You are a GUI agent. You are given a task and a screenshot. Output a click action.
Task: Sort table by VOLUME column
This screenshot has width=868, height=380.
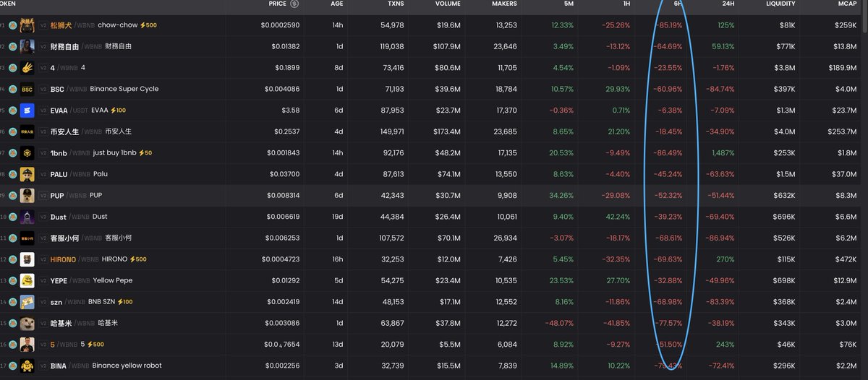click(448, 4)
